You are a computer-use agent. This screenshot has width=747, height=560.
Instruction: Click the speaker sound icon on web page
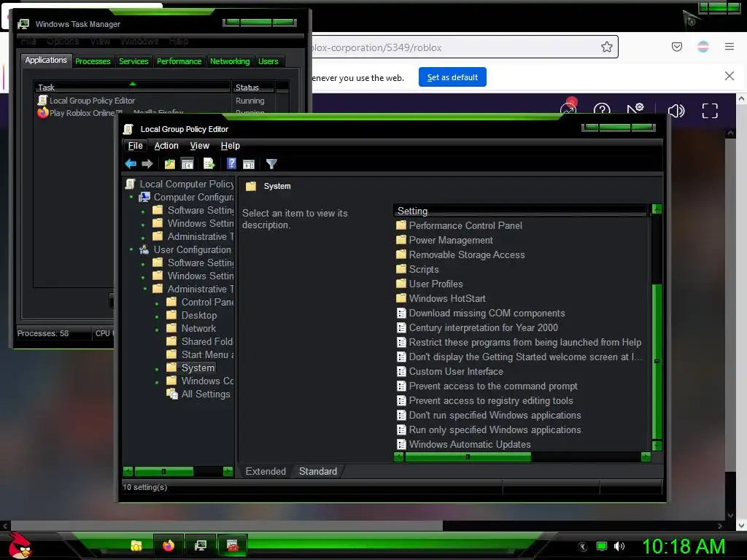pyautogui.click(x=676, y=111)
